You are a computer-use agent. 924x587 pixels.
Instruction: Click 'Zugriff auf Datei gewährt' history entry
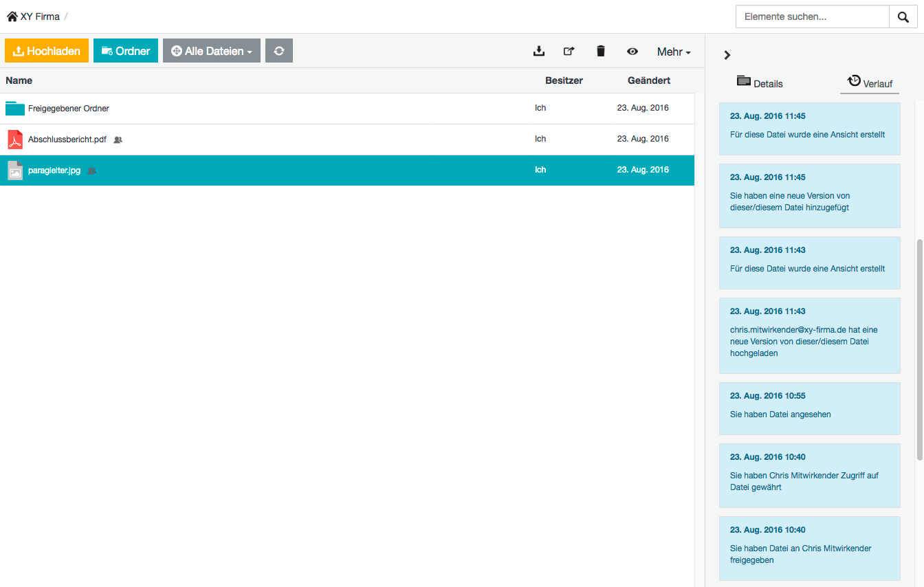(810, 476)
